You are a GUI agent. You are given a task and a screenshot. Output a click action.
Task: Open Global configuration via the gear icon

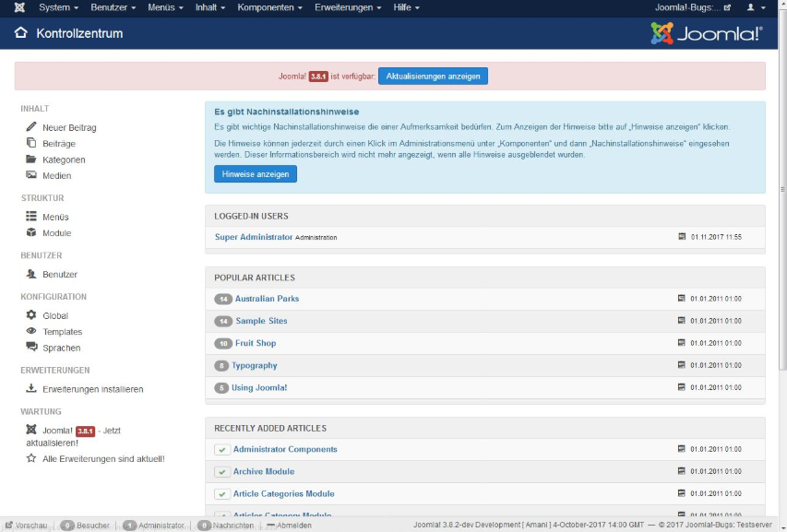[30, 314]
